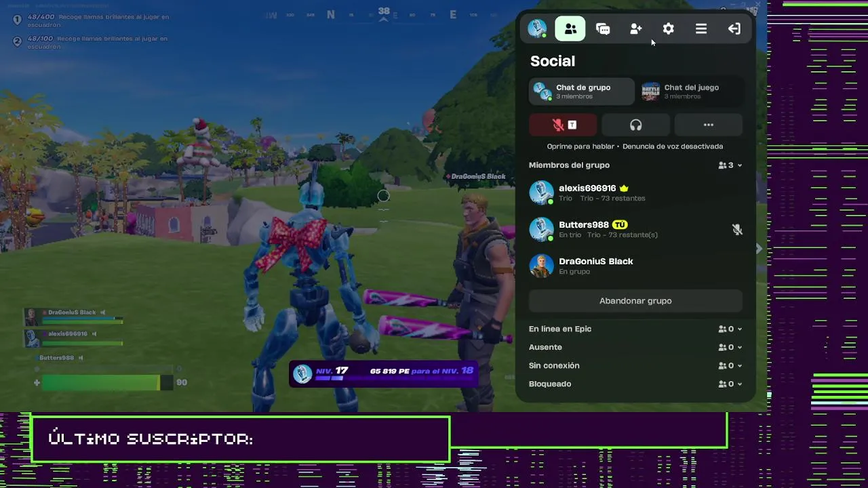This screenshot has width=868, height=488.
Task: Click Butters988's avatar
Action: [x=541, y=229]
